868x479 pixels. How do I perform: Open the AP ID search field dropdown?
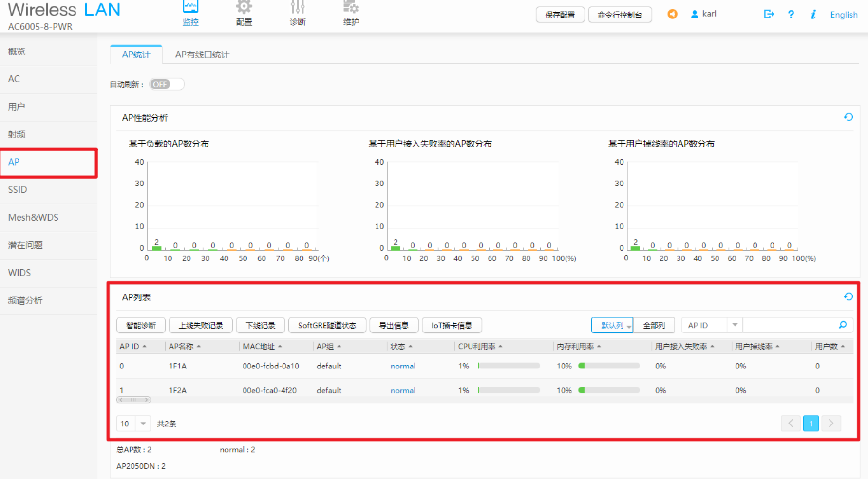tap(735, 325)
